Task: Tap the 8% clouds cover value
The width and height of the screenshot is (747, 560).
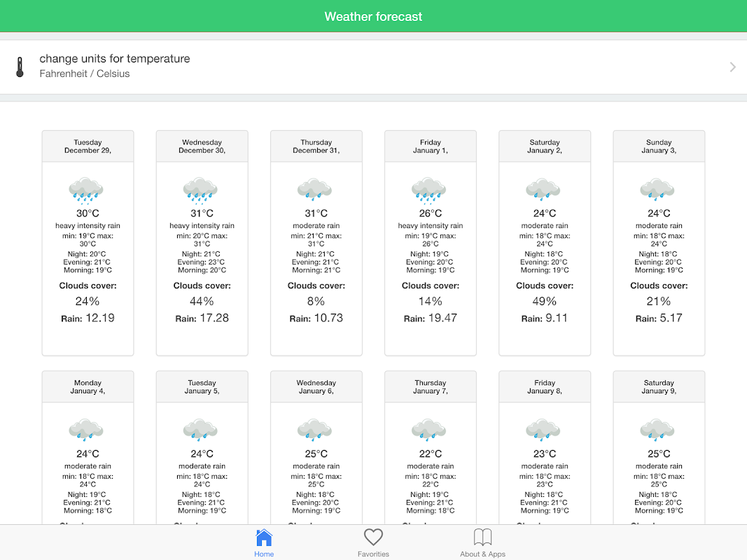Action: (316, 302)
